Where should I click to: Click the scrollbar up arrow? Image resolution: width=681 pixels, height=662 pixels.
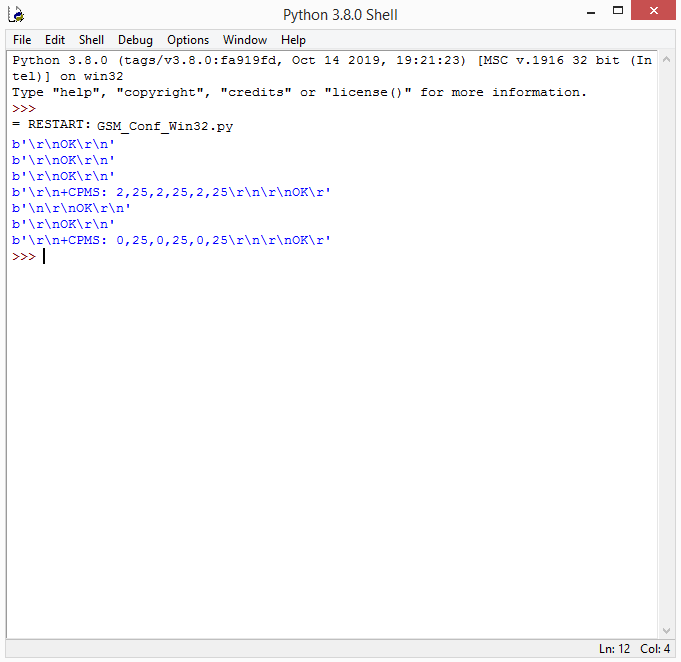(x=666, y=59)
